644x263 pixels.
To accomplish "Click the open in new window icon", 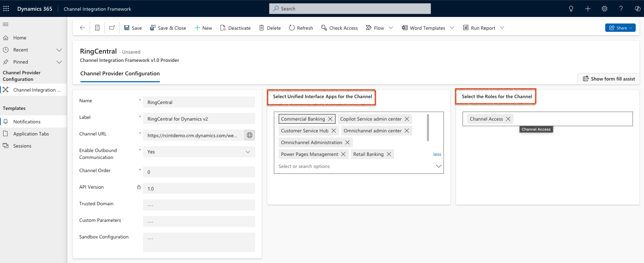I will pyautogui.click(x=112, y=28).
